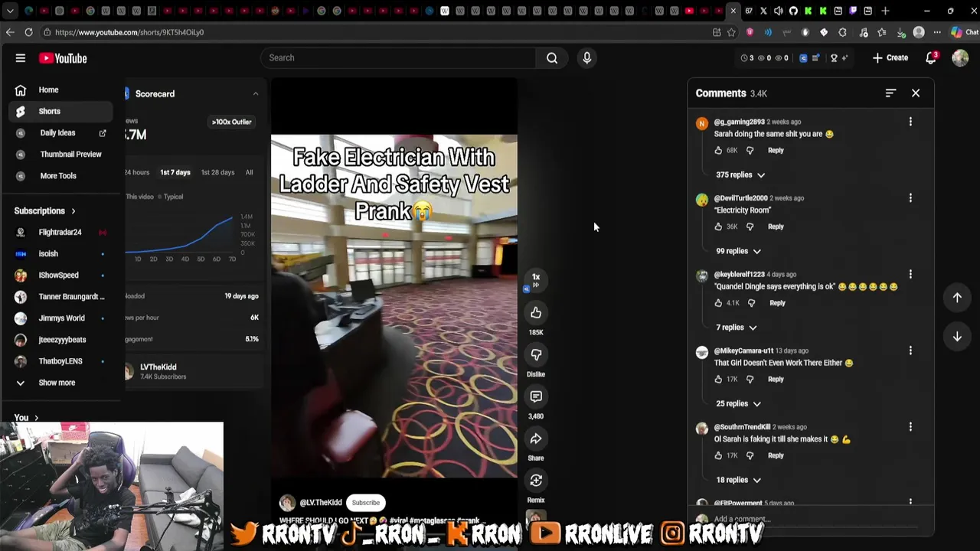Expand 25 replies

click(738, 404)
